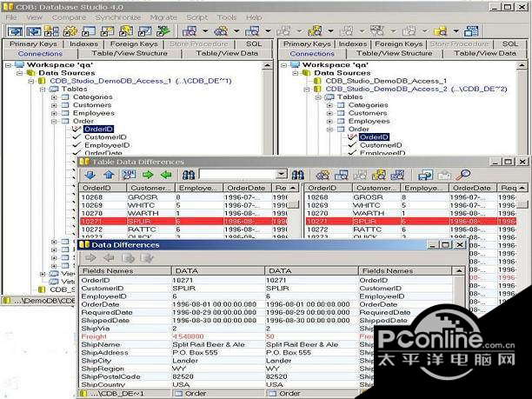
Task: Switch to left panel Table/View Structure tab
Action: [130, 54]
